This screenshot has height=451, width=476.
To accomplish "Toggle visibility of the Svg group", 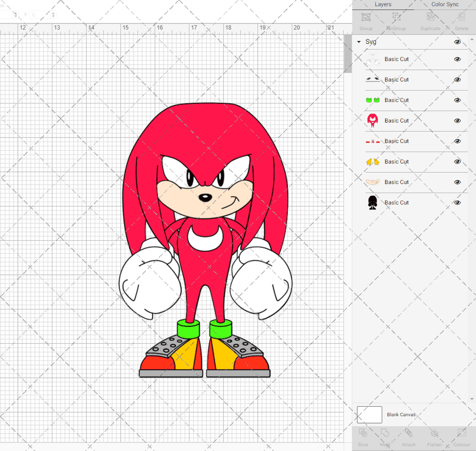I will [x=457, y=42].
